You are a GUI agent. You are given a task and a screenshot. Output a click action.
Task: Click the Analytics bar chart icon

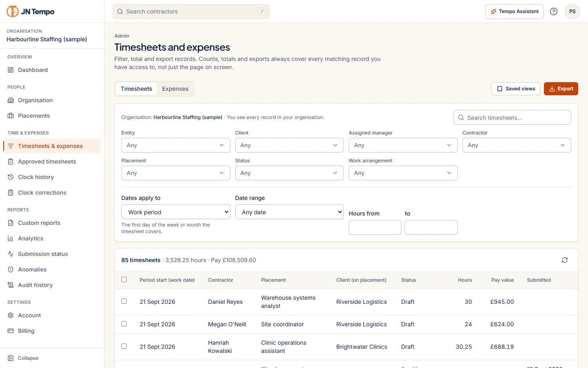pyautogui.click(x=11, y=238)
